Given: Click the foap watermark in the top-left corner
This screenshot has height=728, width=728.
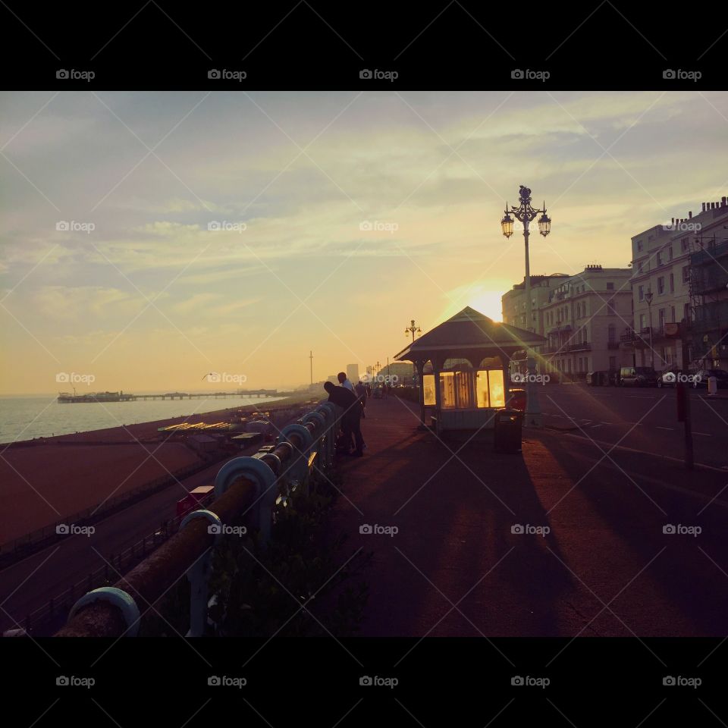Looking at the screenshot, I should (x=75, y=75).
